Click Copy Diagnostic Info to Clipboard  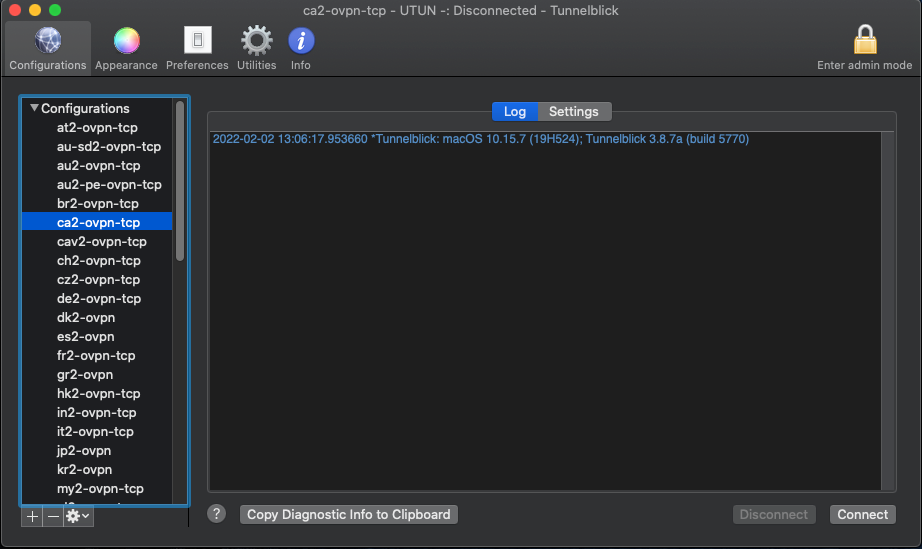[349, 514]
